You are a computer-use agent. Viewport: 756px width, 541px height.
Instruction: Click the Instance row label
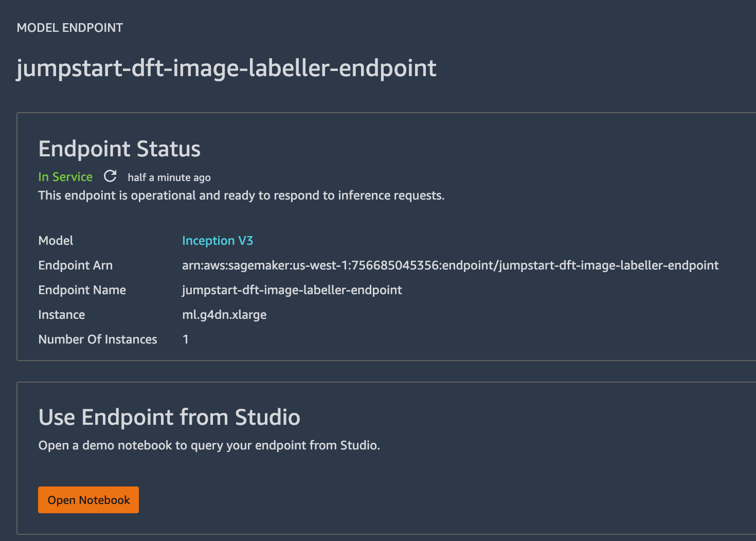tap(61, 314)
